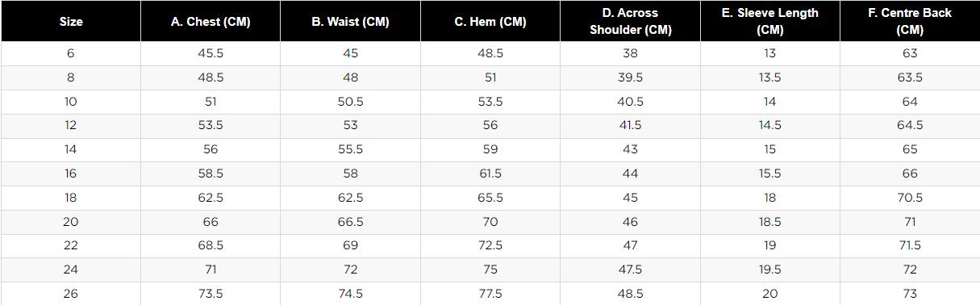Select the size 22 row label
This screenshot has width=980, height=305.
pyautogui.click(x=71, y=245)
